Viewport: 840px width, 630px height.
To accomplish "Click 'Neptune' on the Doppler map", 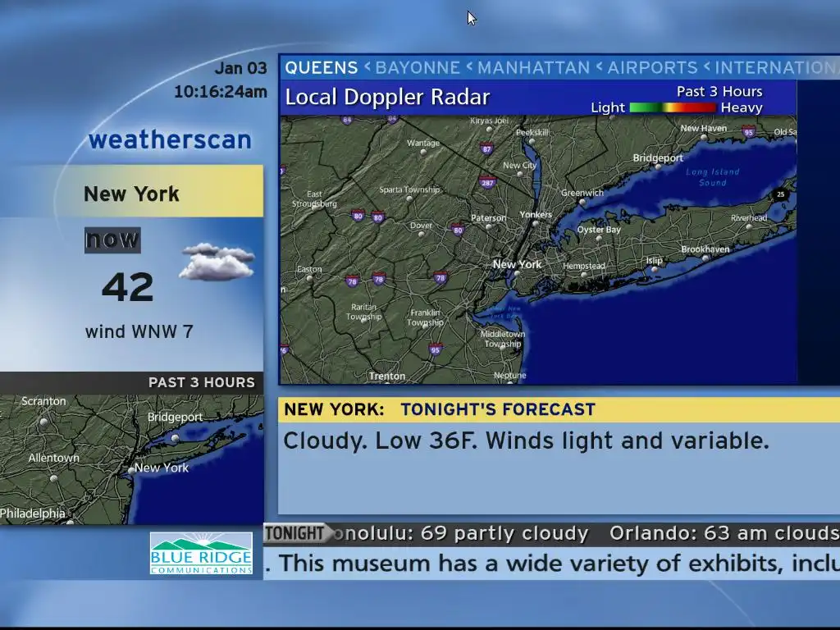I will coord(510,376).
